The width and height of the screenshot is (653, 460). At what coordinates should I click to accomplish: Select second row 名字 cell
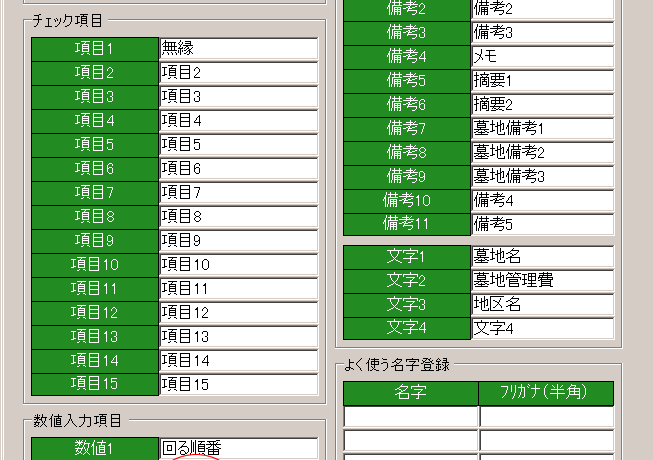coord(411,440)
